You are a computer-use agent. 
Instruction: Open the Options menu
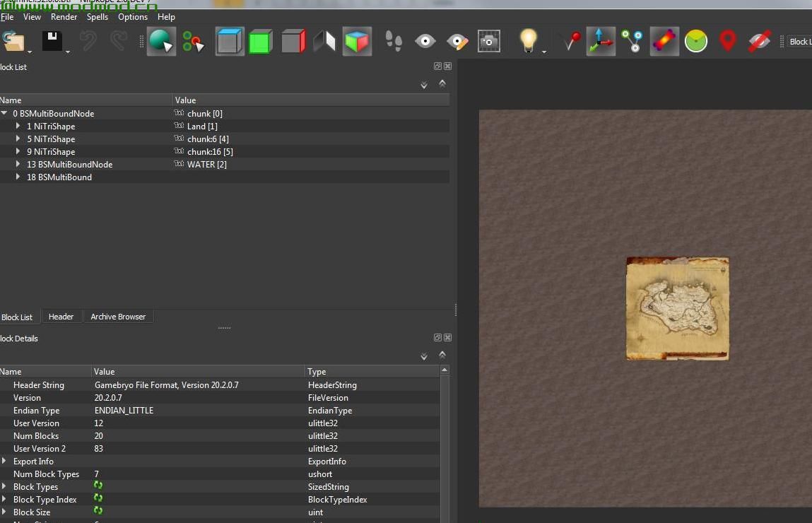point(133,16)
